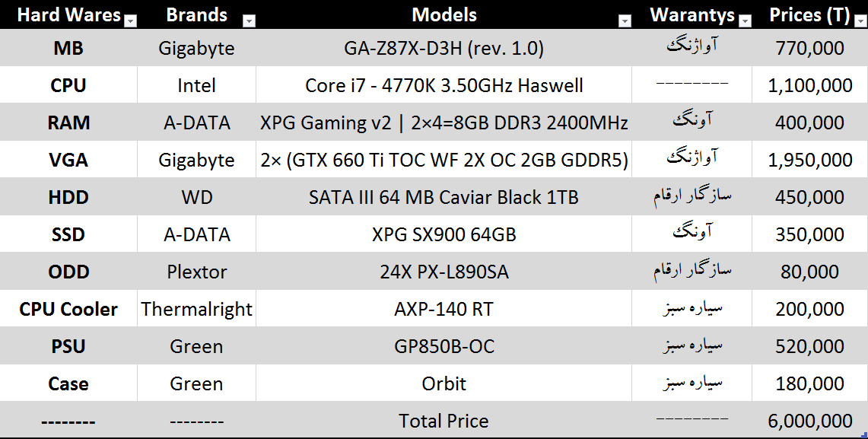Select the Plextor brand cell
Screen dimensions: 868x439
pyautogui.click(x=196, y=272)
